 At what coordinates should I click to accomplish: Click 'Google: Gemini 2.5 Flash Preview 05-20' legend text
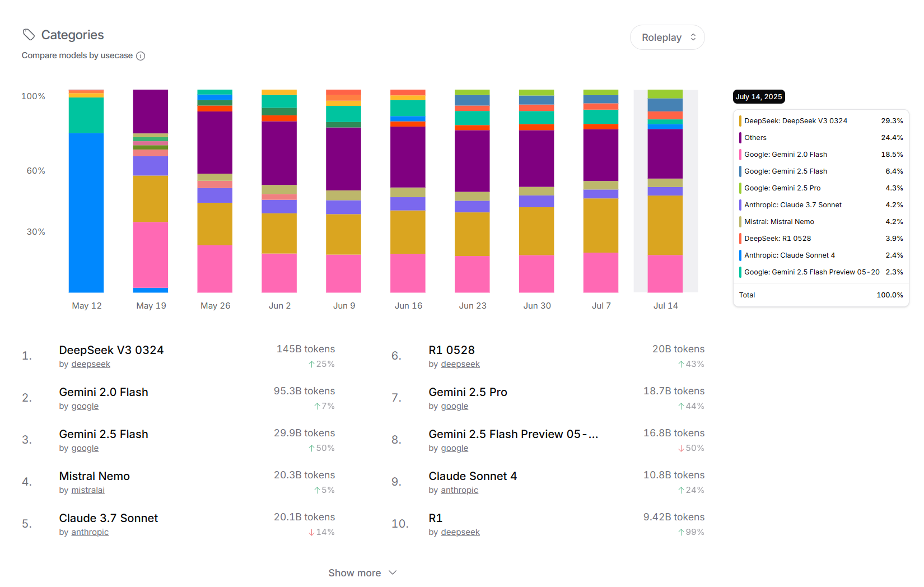point(812,272)
